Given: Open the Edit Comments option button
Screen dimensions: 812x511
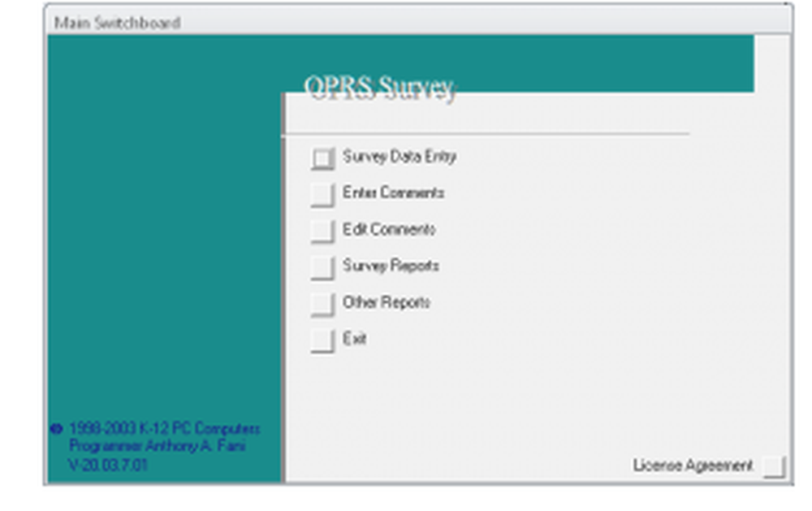Looking at the screenshot, I should pyautogui.click(x=322, y=232).
